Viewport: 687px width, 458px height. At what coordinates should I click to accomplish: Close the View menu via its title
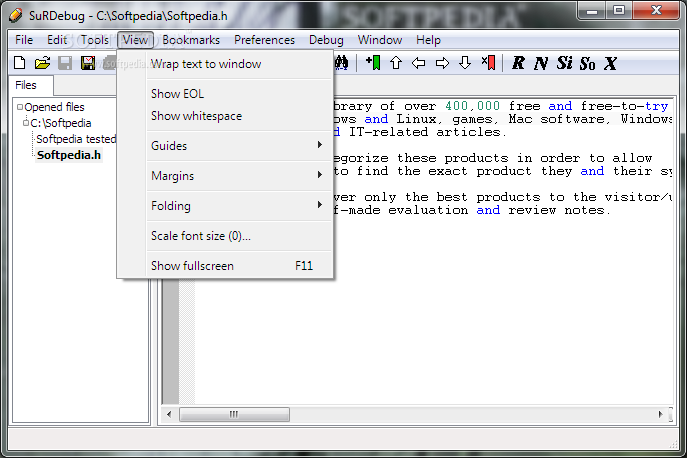[x=135, y=40]
